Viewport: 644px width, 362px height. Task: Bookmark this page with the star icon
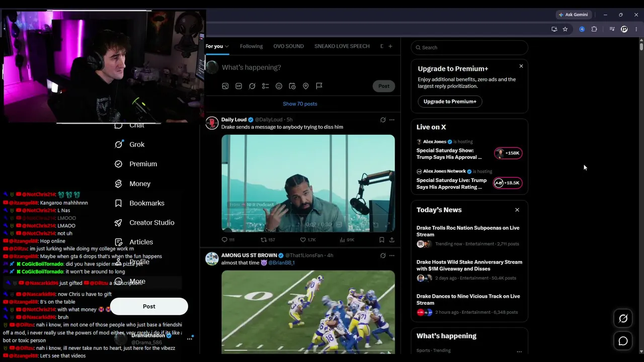pos(565,29)
